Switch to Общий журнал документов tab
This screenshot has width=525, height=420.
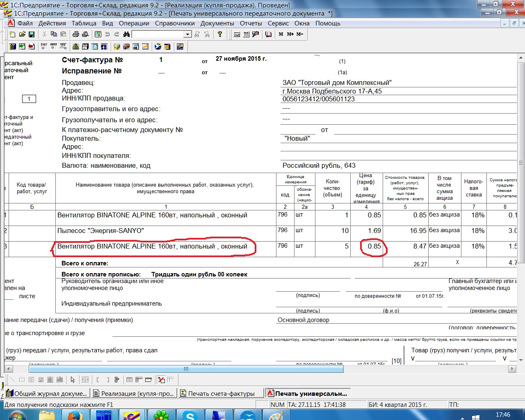46,394
